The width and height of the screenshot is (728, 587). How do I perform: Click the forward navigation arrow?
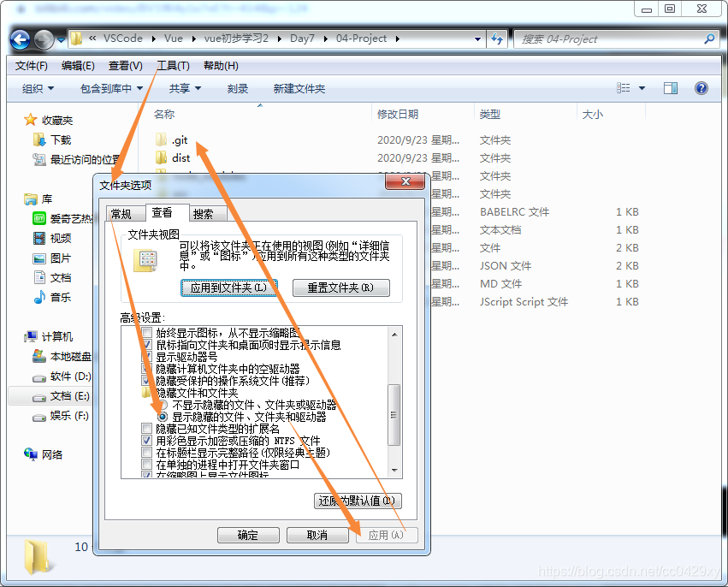[43, 39]
